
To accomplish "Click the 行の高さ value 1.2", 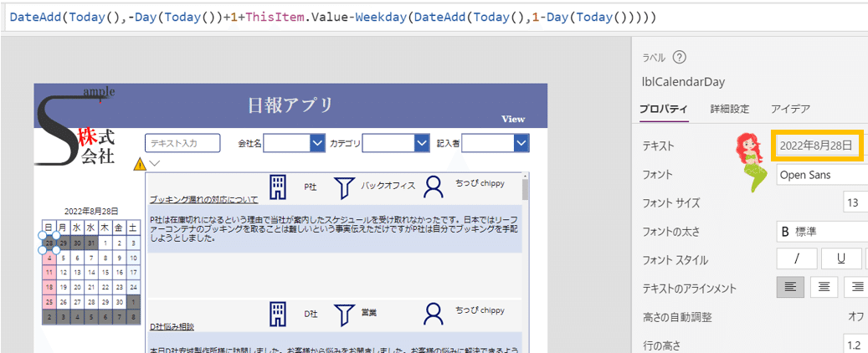I will 855,344.
